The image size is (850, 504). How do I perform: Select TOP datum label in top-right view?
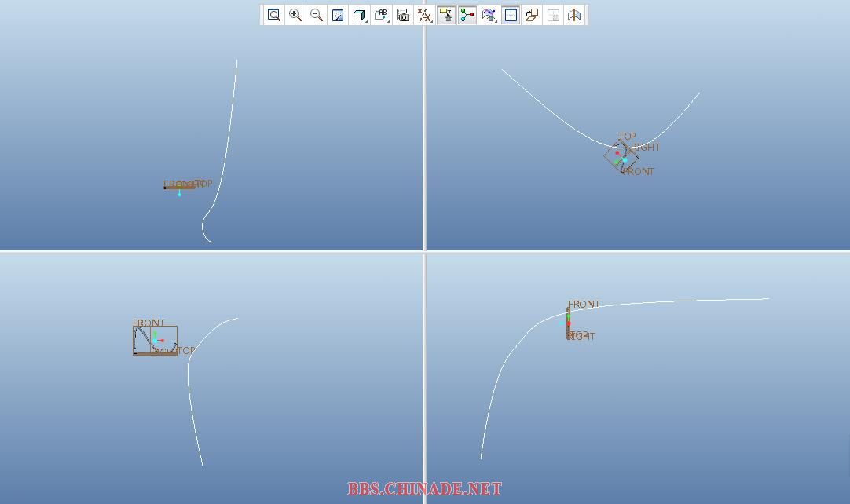coord(627,137)
